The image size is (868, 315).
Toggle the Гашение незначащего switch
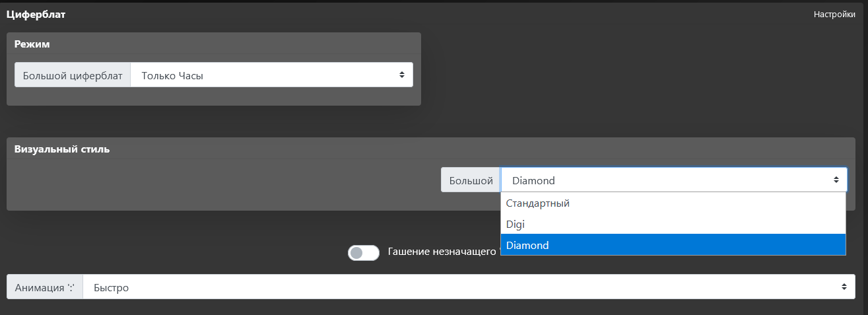[364, 252]
